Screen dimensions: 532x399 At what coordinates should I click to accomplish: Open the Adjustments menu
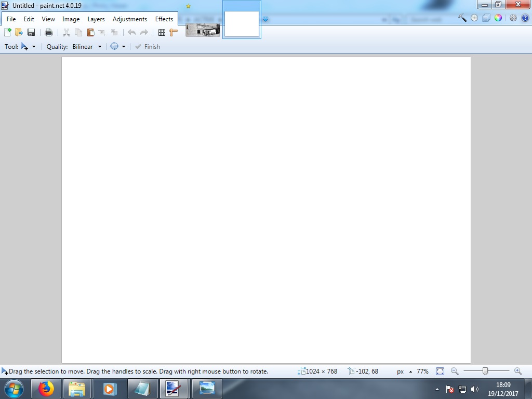130,19
